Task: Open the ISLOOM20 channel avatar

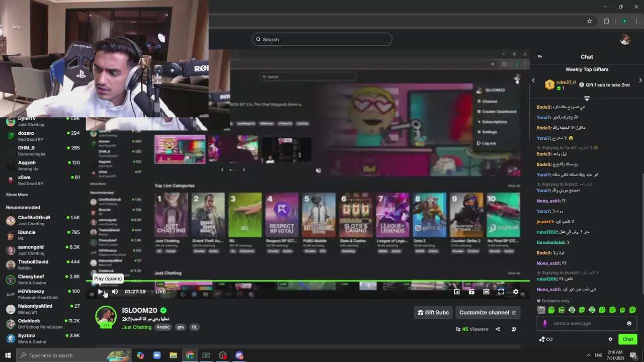Action: click(106, 316)
